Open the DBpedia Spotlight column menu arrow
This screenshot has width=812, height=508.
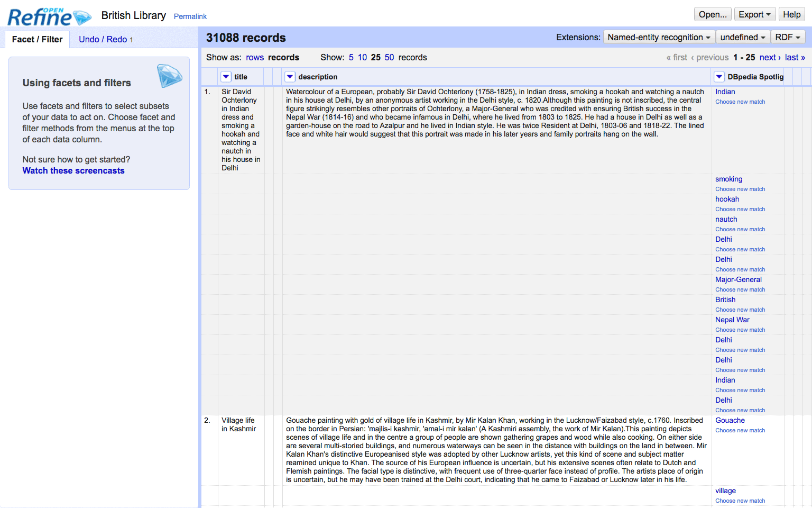coord(719,77)
